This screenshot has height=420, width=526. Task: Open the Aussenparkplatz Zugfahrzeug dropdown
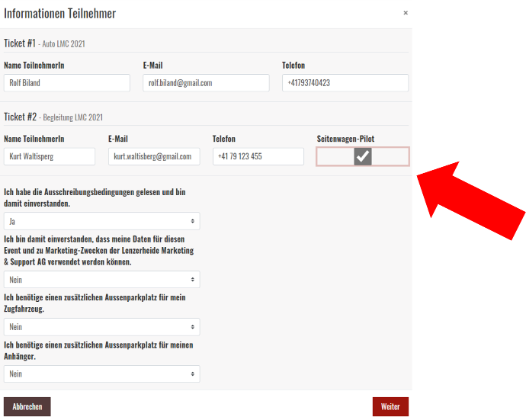(x=101, y=327)
